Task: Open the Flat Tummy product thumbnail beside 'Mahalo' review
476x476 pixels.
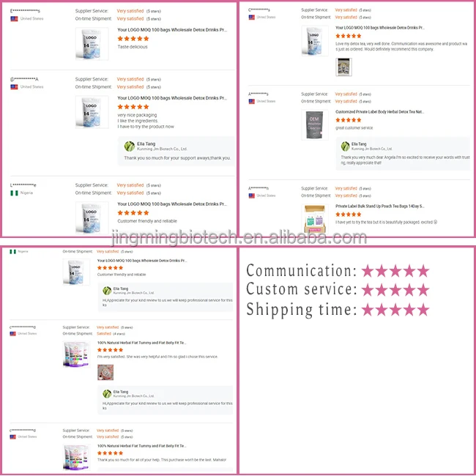Action: [x=76, y=457]
